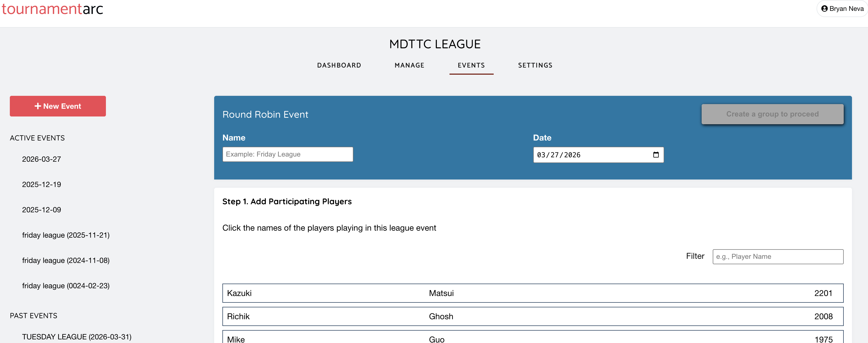The width and height of the screenshot is (868, 343).
Task: Select the event dated 2025-12-19
Action: point(41,184)
